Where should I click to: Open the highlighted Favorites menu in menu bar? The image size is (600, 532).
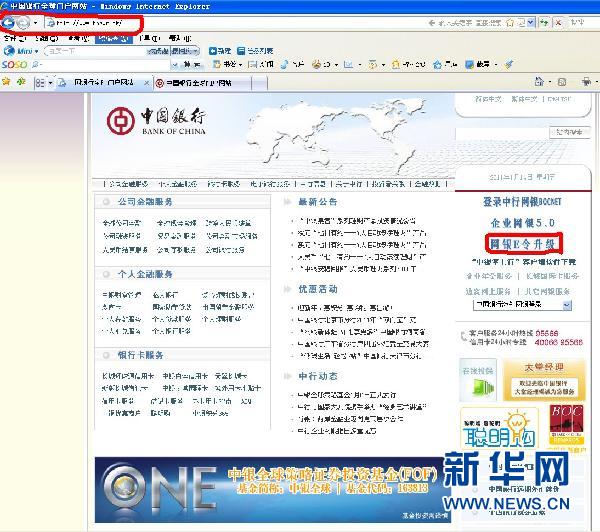[x=113, y=38]
